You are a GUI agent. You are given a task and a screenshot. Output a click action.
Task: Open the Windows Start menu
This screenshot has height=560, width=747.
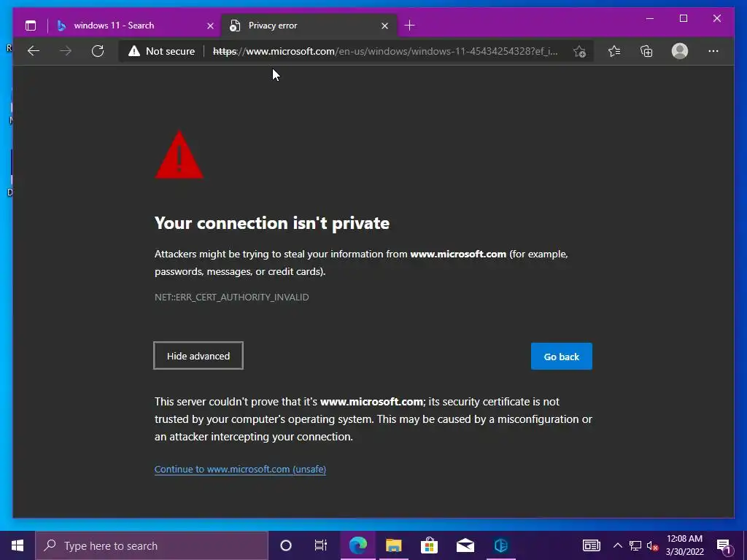point(18,545)
